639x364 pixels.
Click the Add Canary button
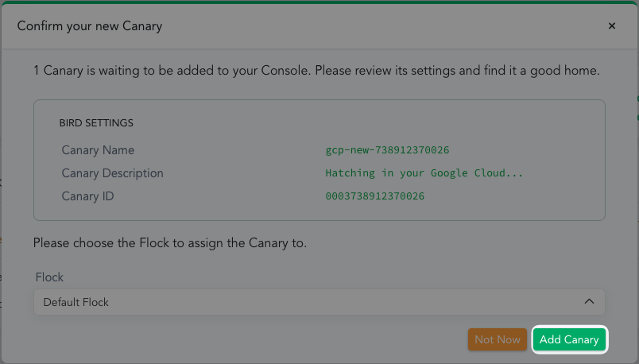click(569, 339)
